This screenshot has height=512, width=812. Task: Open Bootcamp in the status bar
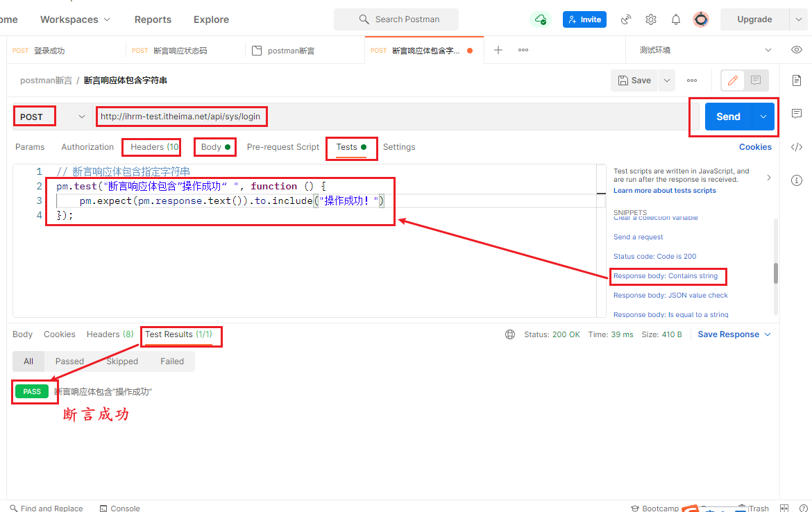point(655,508)
